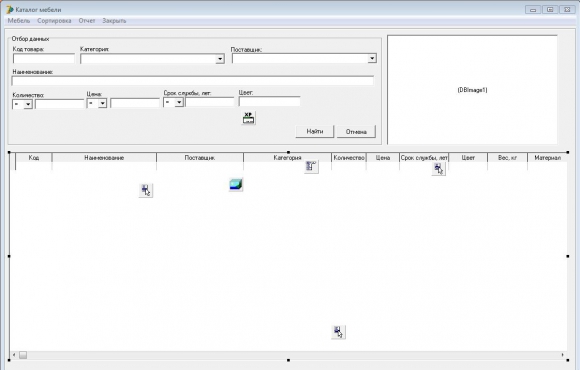Click into the Наименование input field
Screen dimensions: 580x370
pyautogui.click(x=193, y=81)
